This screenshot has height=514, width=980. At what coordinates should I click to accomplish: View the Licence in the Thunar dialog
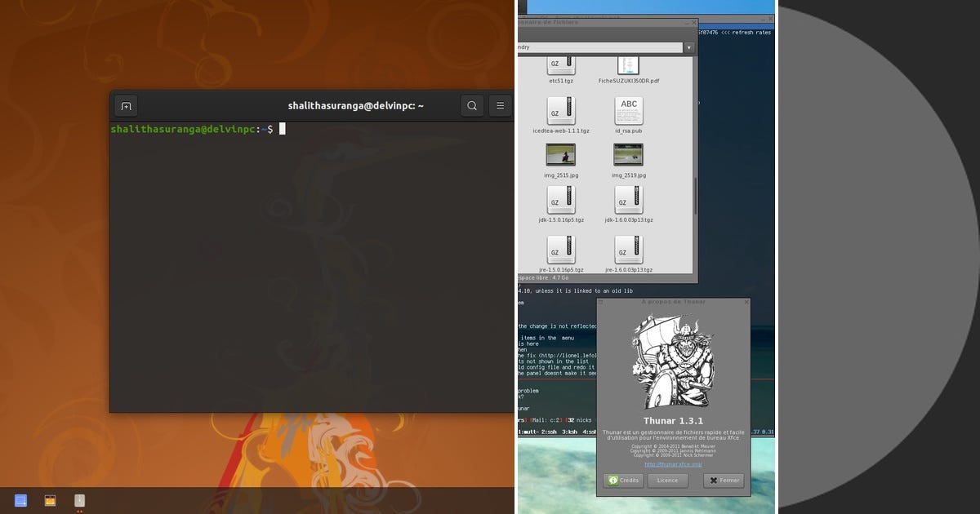(x=667, y=481)
